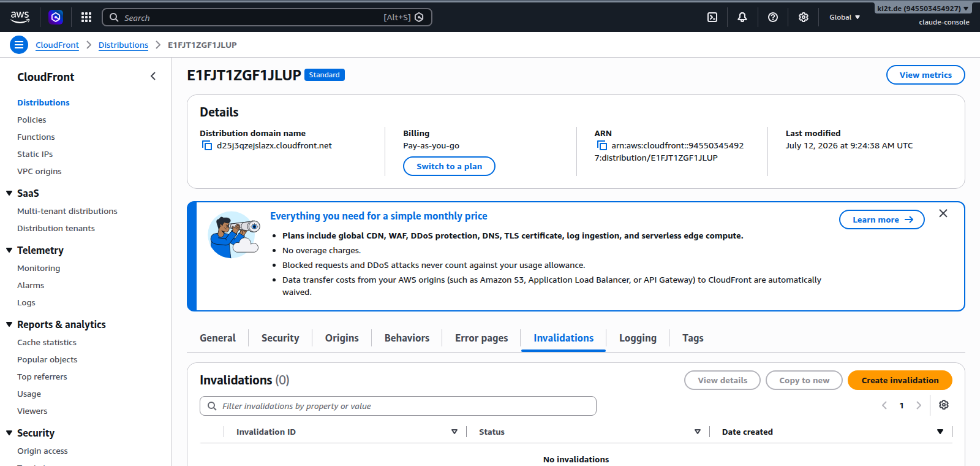The width and height of the screenshot is (980, 466).
Task: Open Monitoring under Telemetry
Action: click(39, 268)
